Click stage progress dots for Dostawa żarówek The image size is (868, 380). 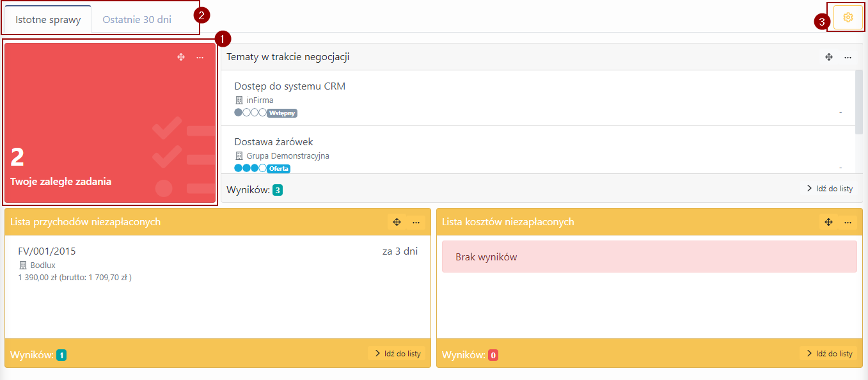tap(250, 168)
